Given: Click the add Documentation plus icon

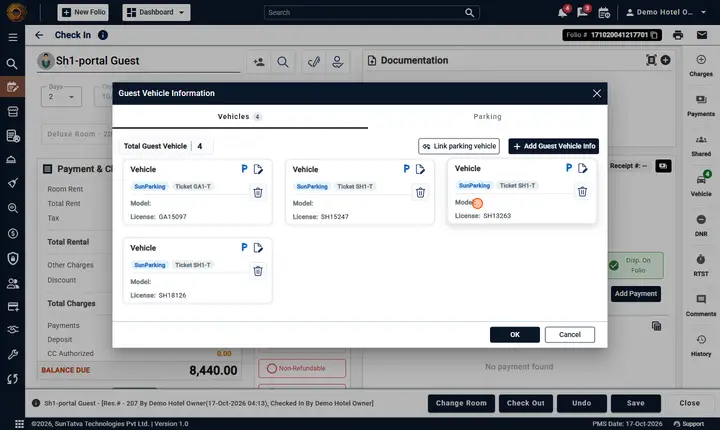Looking at the screenshot, I should tap(665, 60).
